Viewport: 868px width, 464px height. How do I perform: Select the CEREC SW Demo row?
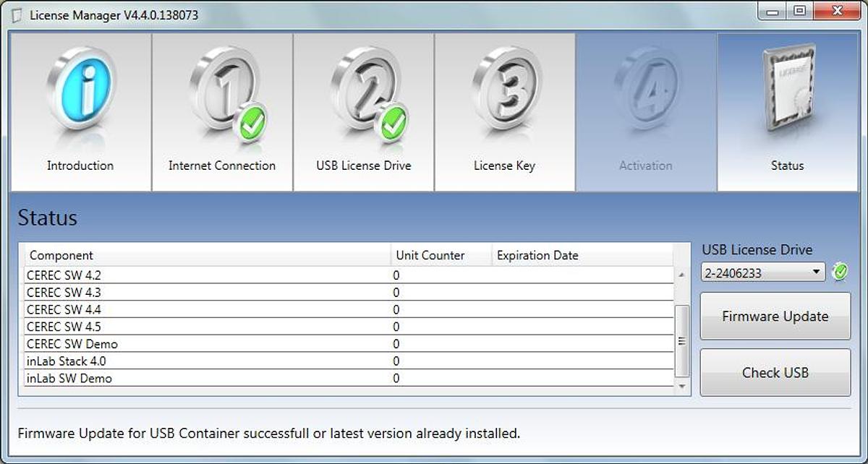pyautogui.click(x=349, y=344)
